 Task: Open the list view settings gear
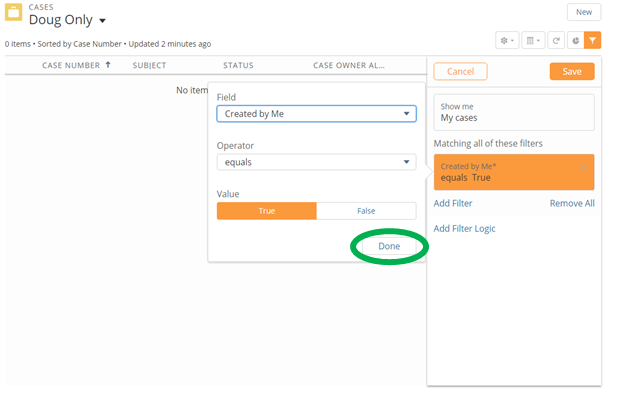pos(507,40)
